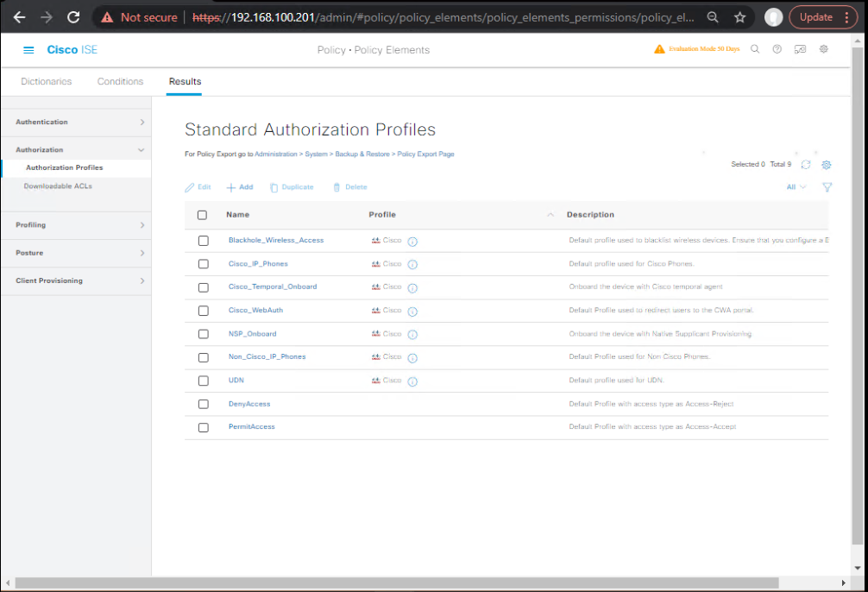Click the horizontal scrollbar thumb
The width and height of the screenshot is (868, 592).
[397, 583]
